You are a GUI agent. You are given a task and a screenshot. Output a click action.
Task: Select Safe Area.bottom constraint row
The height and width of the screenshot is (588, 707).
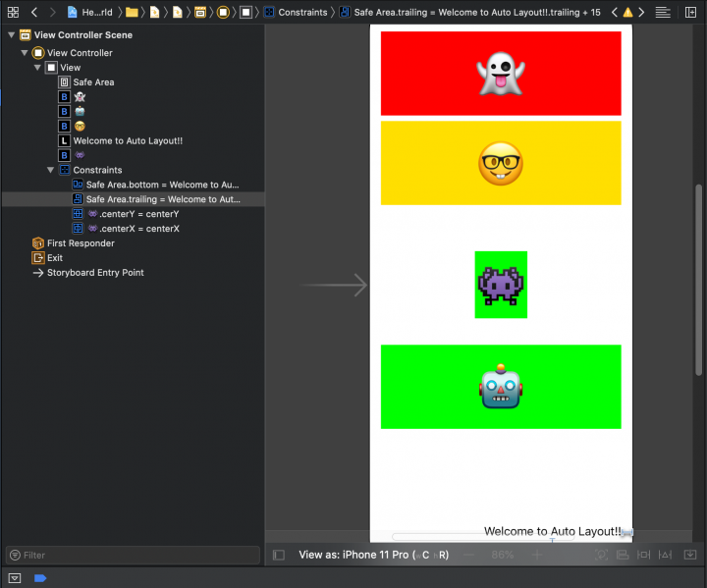[133, 185]
